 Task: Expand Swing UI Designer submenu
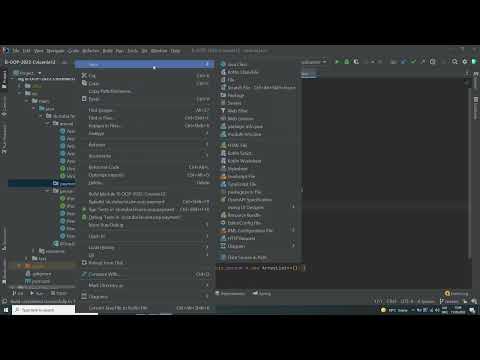[259, 207]
